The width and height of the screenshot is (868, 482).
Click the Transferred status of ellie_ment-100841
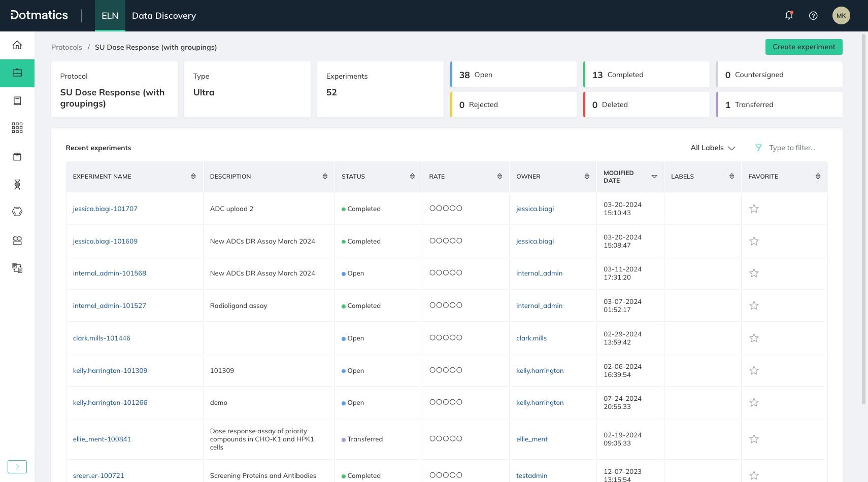(x=362, y=439)
